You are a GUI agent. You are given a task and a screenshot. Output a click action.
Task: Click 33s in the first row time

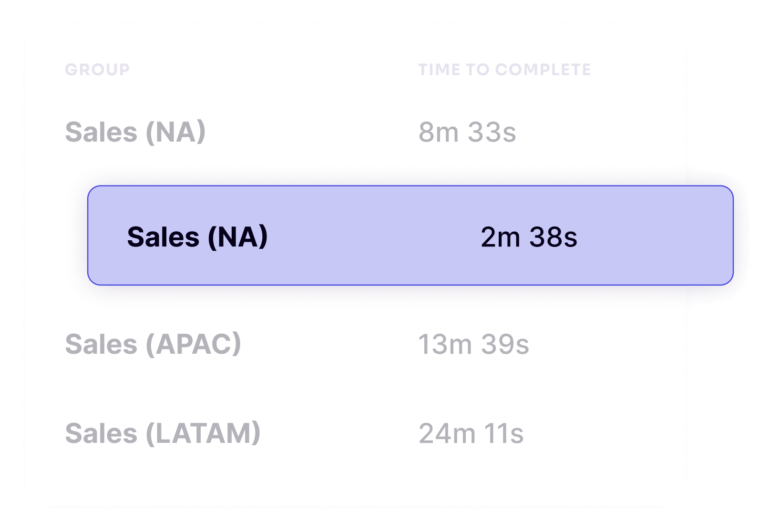point(492,132)
